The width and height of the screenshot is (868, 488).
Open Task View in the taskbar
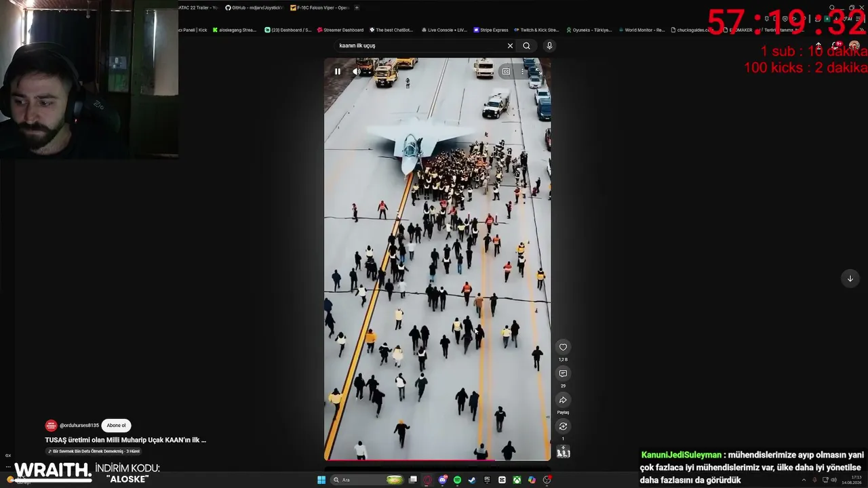coord(412,480)
